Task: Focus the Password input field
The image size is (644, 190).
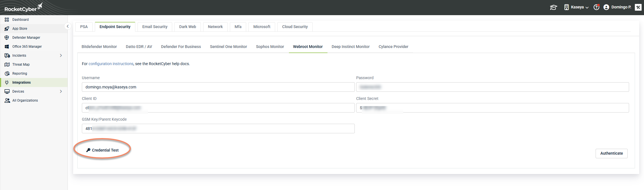Action: click(x=492, y=87)
